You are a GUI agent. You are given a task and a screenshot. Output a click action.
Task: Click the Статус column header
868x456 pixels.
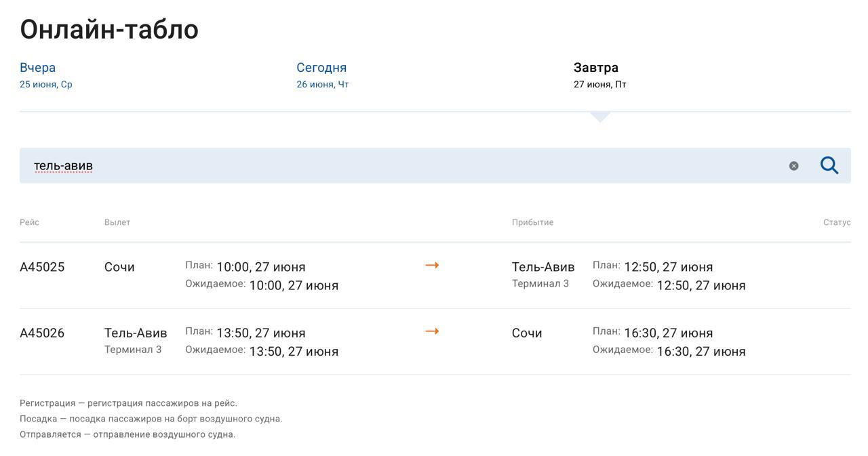836,222
